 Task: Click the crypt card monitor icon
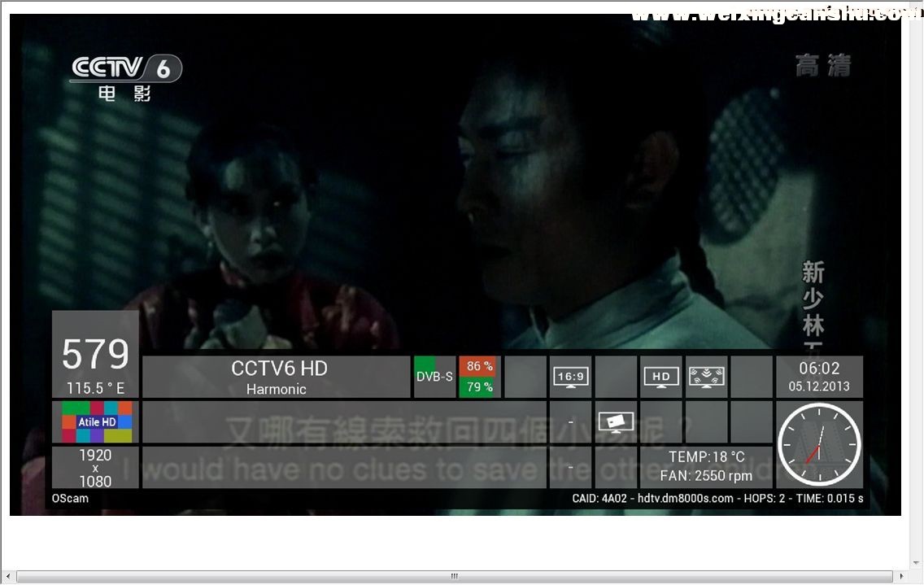(616, 422)
